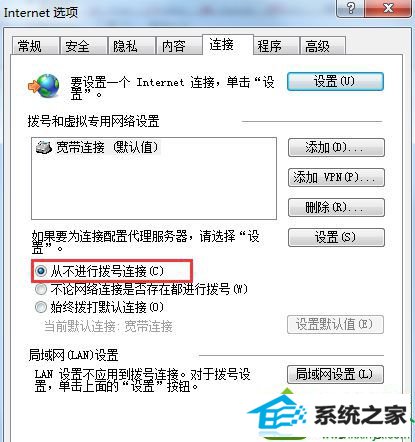Close the Internet 选项 dialog
The height and width of the screenshot is (442, 415).
(x=388, y=8)
